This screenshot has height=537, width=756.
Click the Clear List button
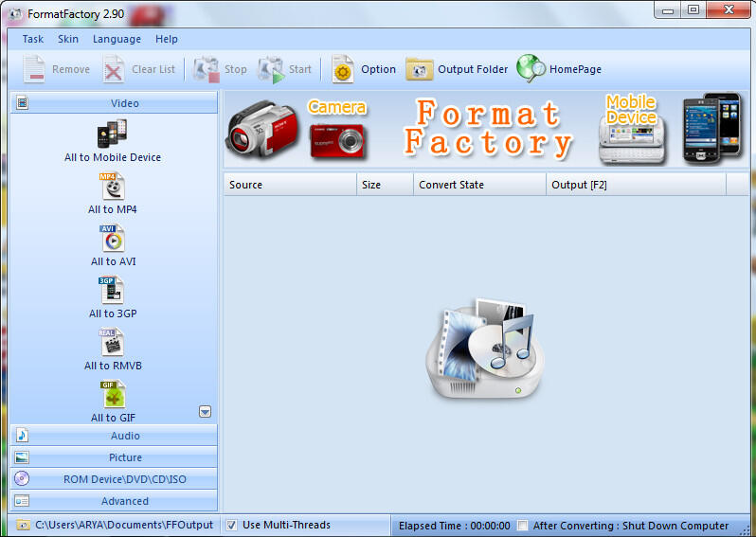pyautogui.click(x=140, y=69)
